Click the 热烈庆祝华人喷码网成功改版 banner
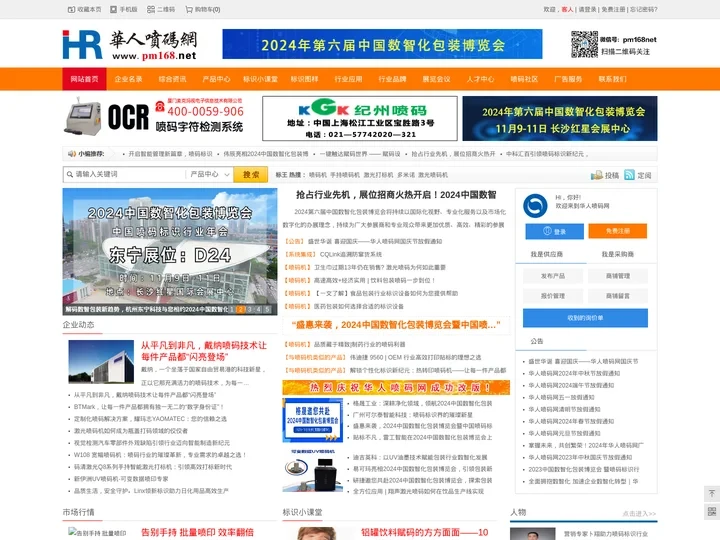Image resolution: width=720 pixels, height=540 pixels. click(x=396, y=388)
